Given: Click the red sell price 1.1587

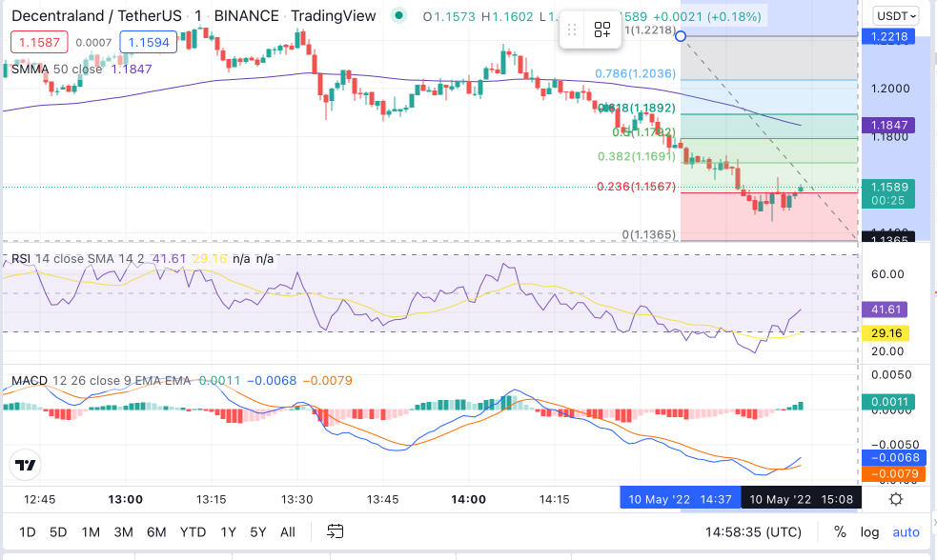Looking at the screenshot, I should [x=39, y=43].
